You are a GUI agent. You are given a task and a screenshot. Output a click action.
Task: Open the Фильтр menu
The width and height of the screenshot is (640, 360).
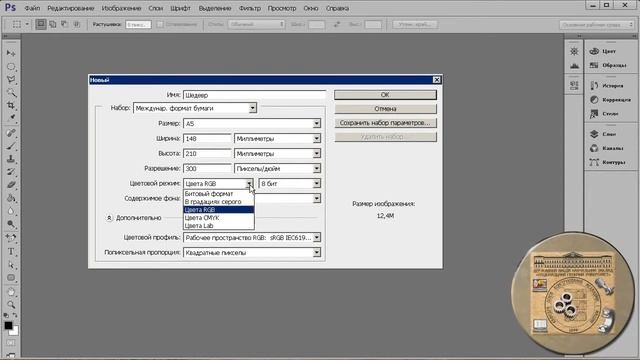click(x=249, y=8)
